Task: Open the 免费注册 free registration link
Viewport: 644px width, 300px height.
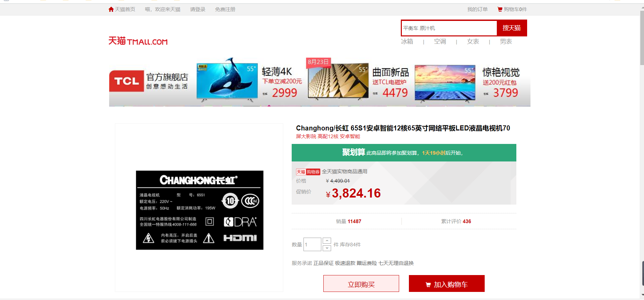Action: click(225, 9)
